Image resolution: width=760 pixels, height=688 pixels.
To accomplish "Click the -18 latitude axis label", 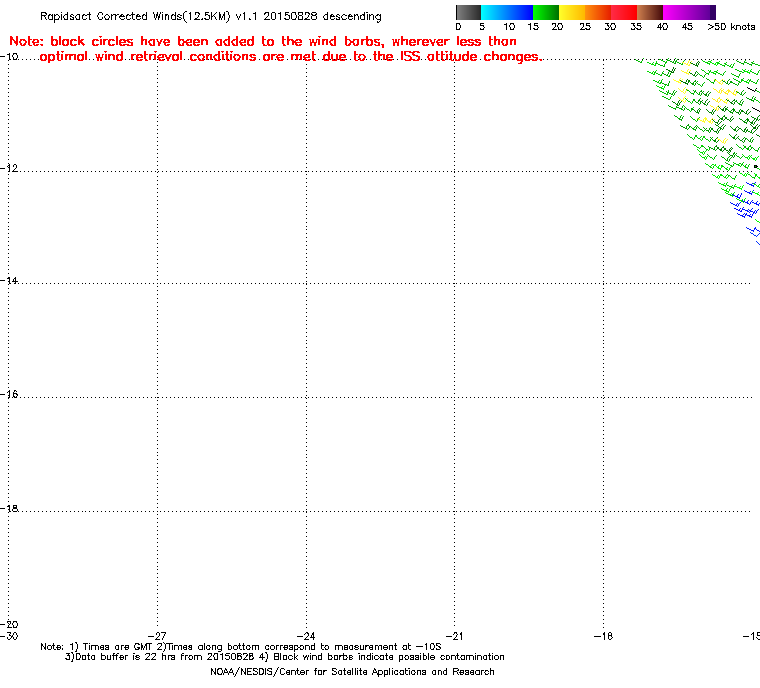I will [x=9, y=509].
